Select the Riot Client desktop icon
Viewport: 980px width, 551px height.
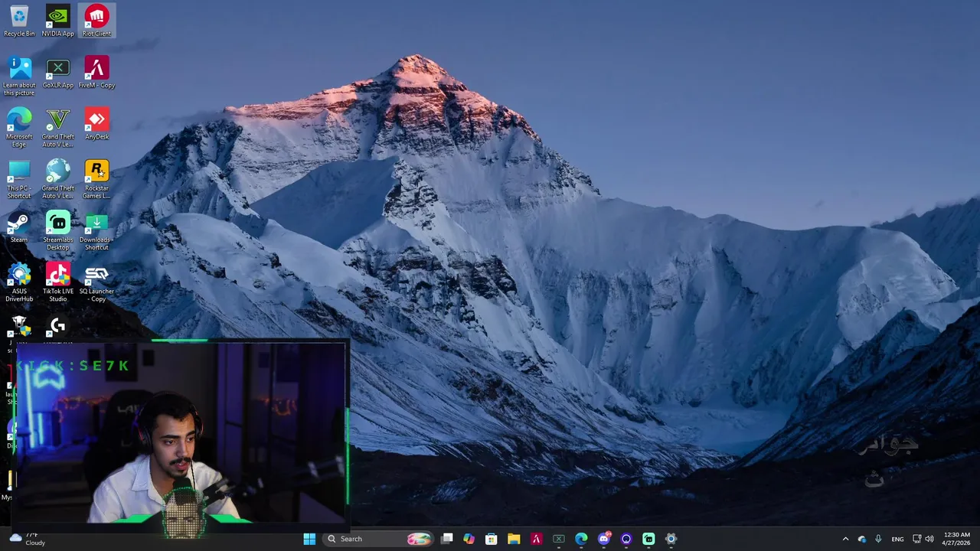point(96,21)
